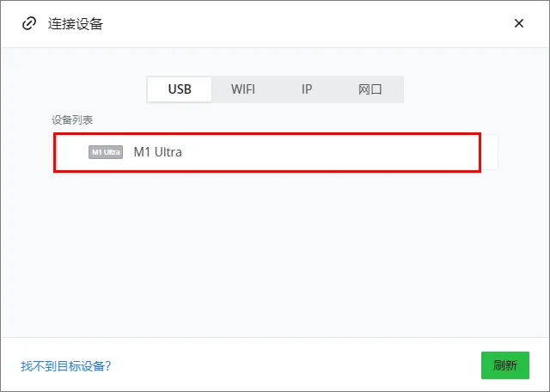Open the 找不到目标设备? help link

coord(65,366)
